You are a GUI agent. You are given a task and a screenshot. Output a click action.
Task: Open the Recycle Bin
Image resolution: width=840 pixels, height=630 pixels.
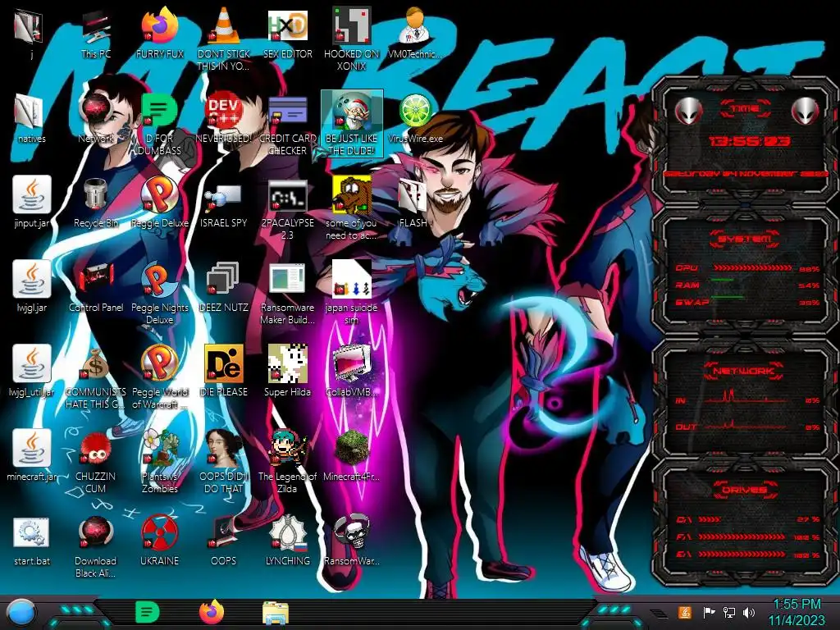pos(96,195)
